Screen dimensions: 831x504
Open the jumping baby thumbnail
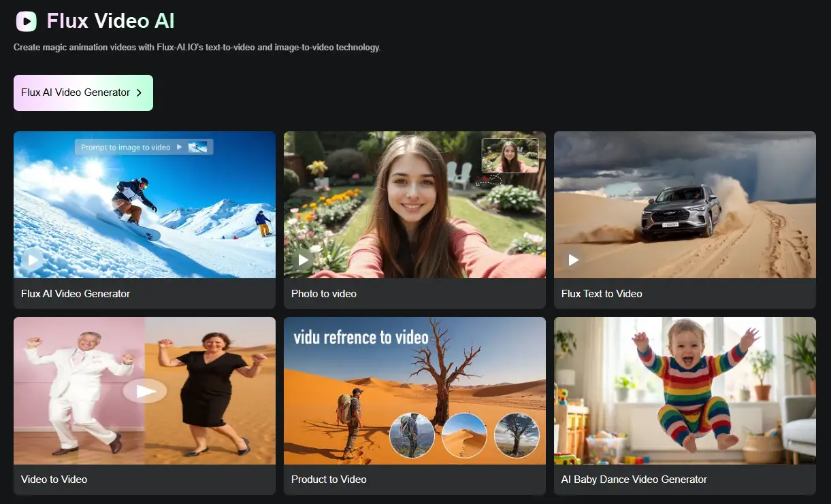[x=685, y=390]
